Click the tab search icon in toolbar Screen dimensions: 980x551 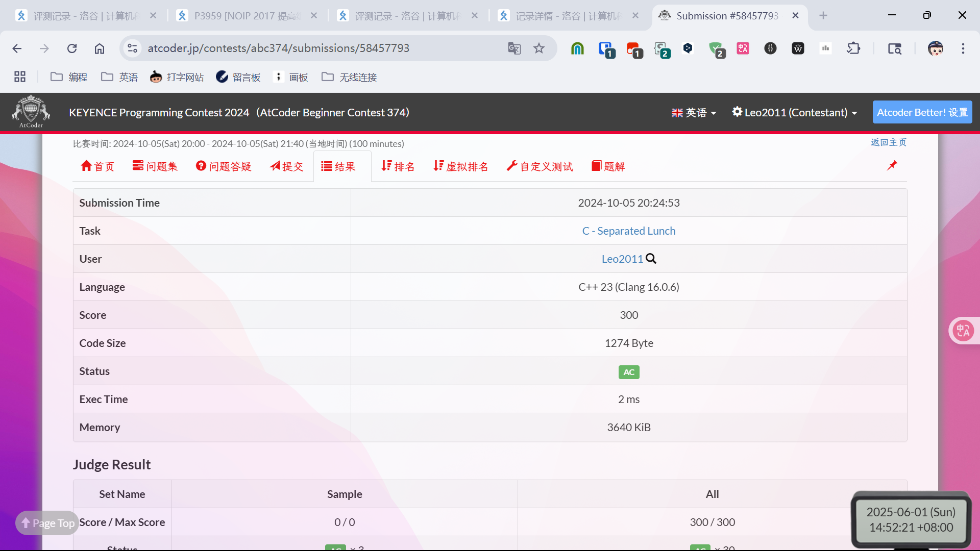[894, 48]
